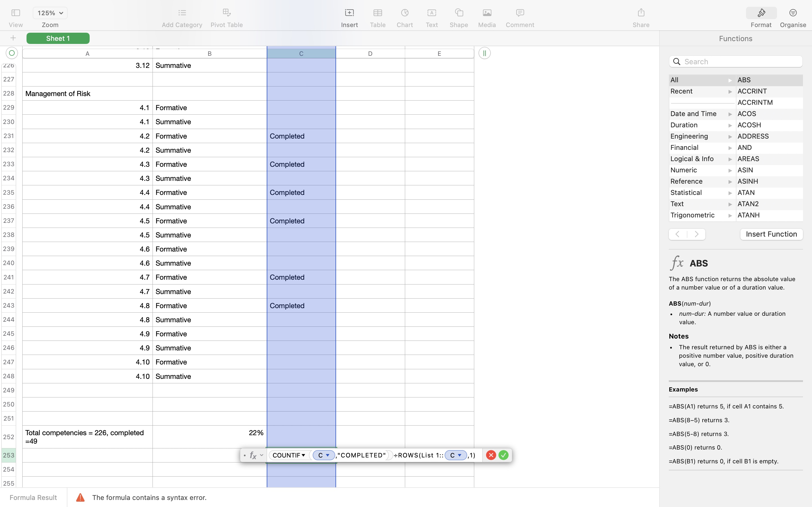
Task: Toggle the View sidebar button
Action: click(16, 13)
